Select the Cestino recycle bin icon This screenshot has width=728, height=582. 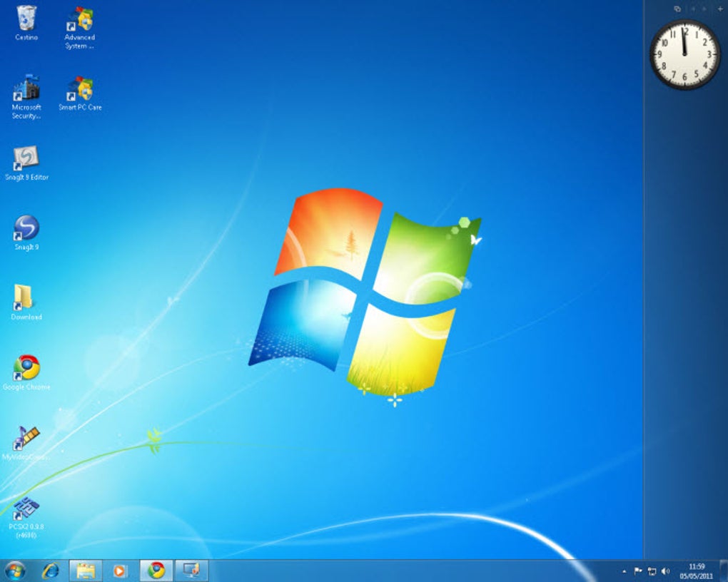pos(26,24)
